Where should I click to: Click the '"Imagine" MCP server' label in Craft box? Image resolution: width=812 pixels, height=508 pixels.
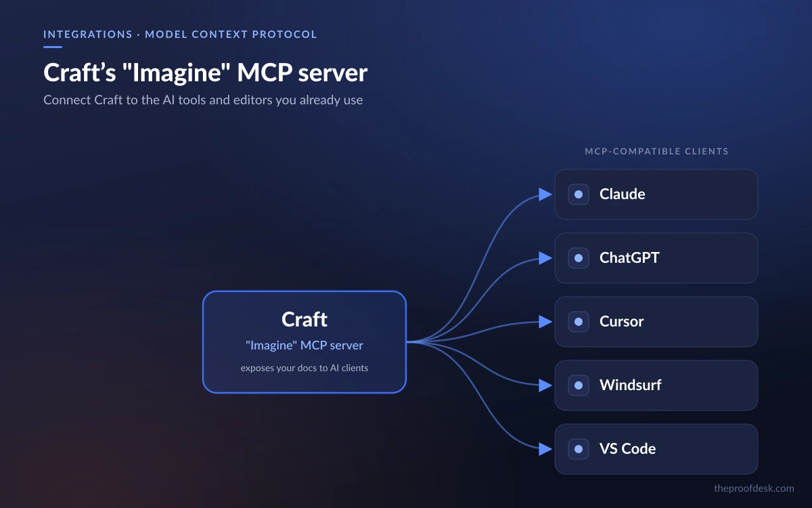[304, 345]
